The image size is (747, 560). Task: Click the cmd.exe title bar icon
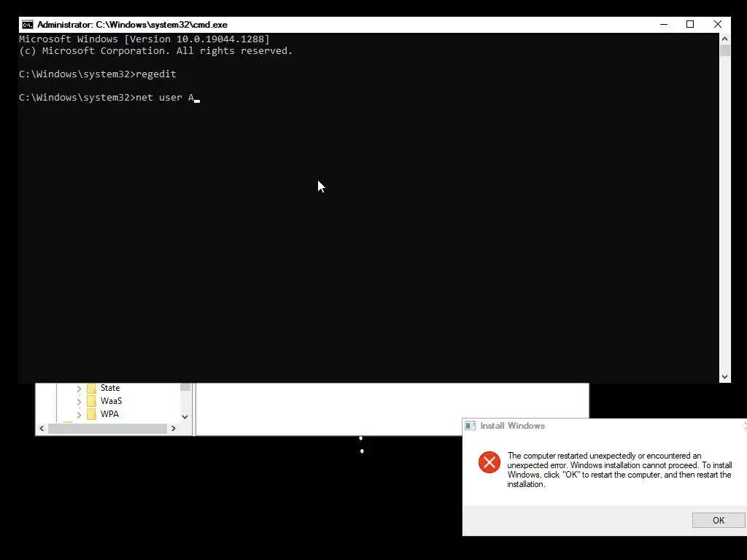(x=28, y=25)
